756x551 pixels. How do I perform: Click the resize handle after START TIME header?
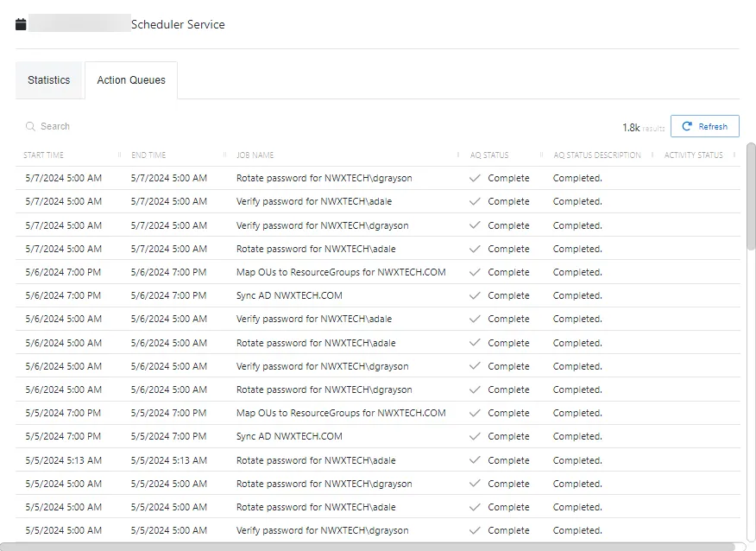tap(119, 155)
